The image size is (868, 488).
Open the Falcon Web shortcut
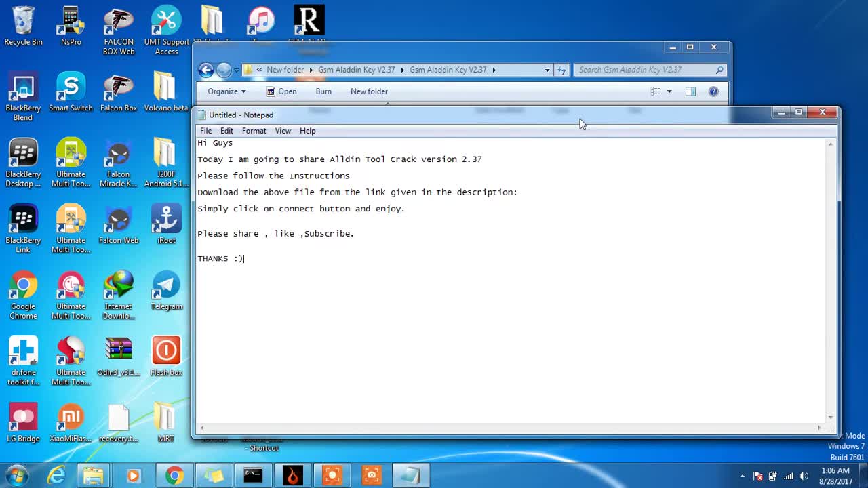119,225
